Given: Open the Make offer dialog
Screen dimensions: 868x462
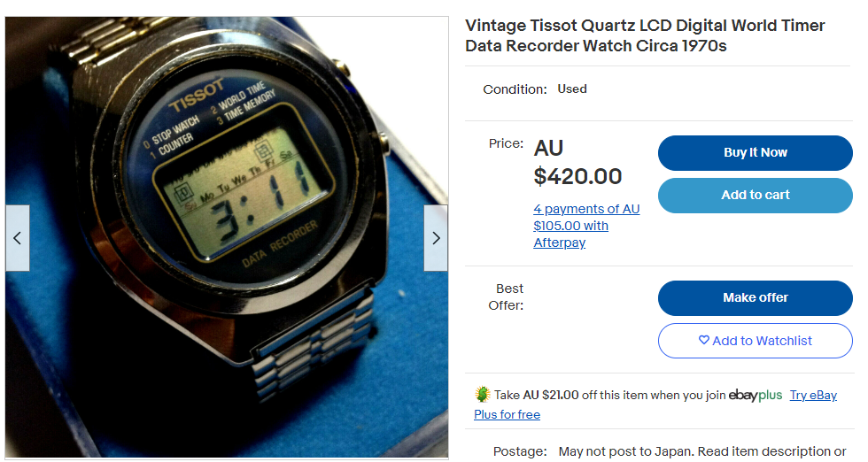Looking at the screenshot, I should [755, 297].
